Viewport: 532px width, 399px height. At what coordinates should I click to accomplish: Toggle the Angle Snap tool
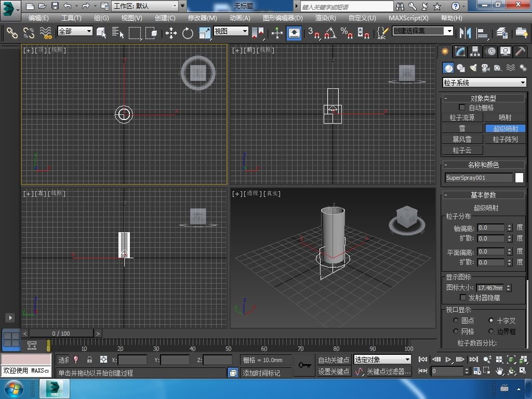330,33
